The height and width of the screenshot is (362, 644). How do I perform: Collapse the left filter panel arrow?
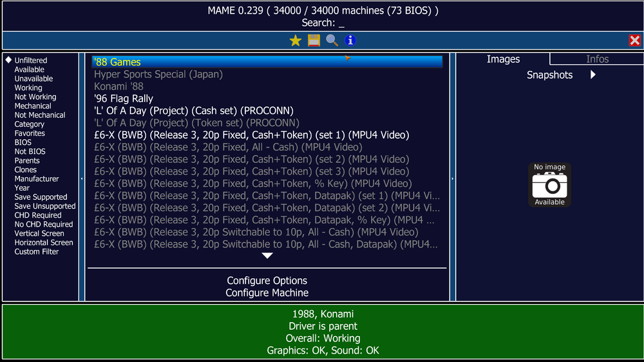tap(82, 178)
